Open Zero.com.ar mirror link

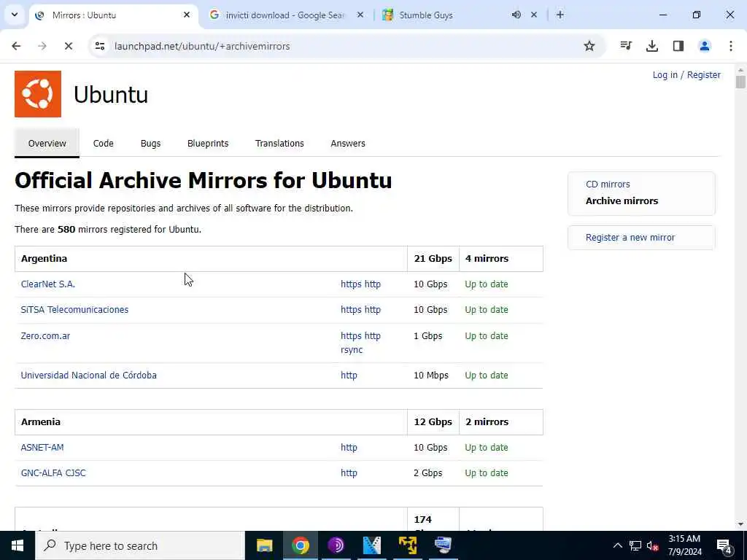(x=46, y=336)
